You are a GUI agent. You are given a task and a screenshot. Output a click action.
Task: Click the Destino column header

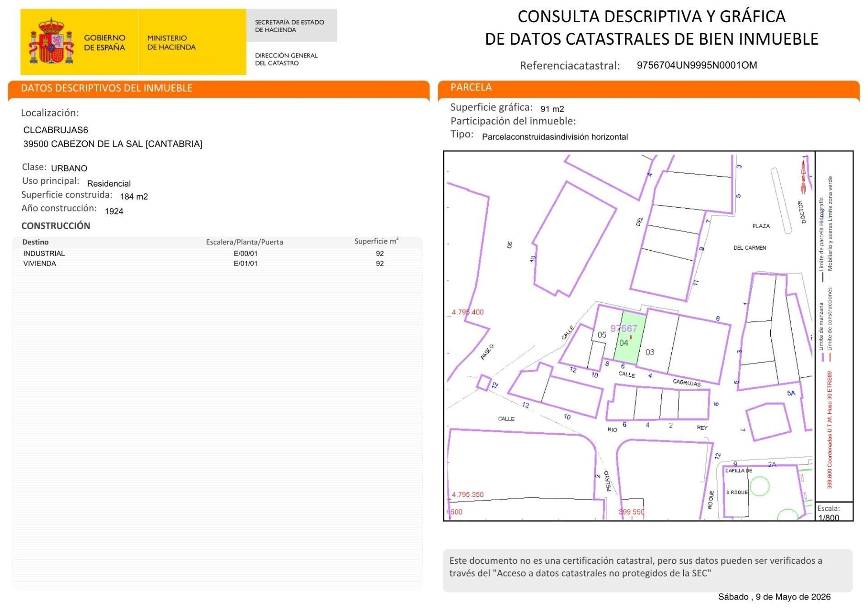tap(35, 242)
